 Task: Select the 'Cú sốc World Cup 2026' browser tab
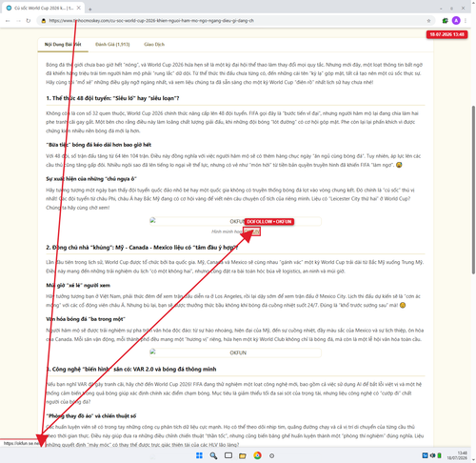pos(44,8)
